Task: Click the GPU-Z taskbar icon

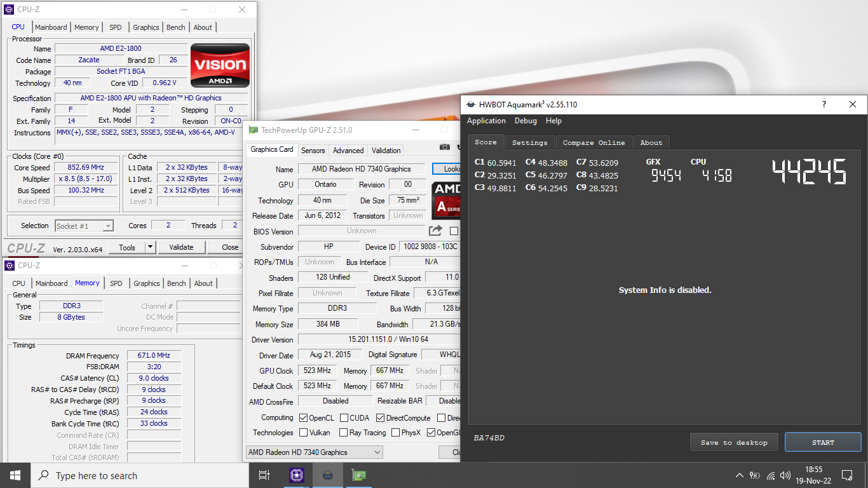Action: tap(358, 475)
